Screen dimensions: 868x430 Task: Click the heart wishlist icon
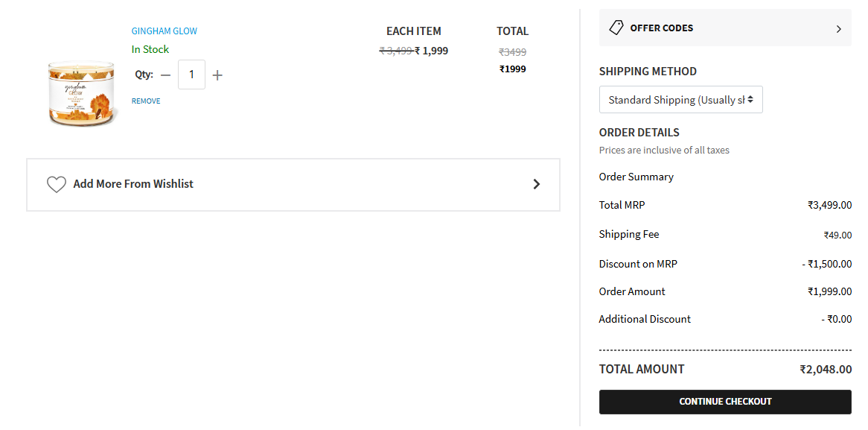(x=57, y=185)
